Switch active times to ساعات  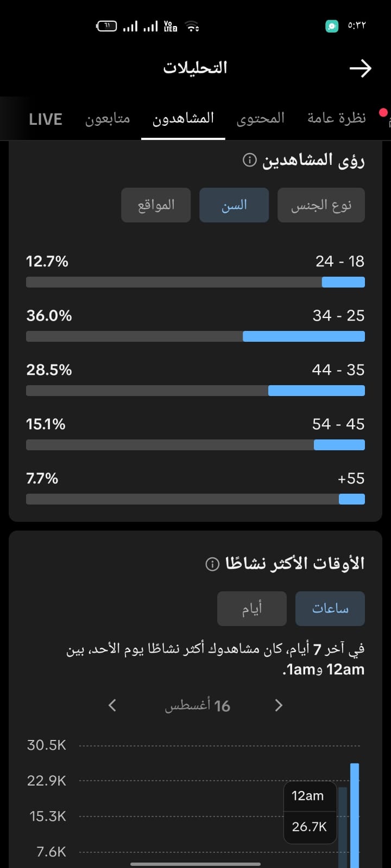click(330, 609)
